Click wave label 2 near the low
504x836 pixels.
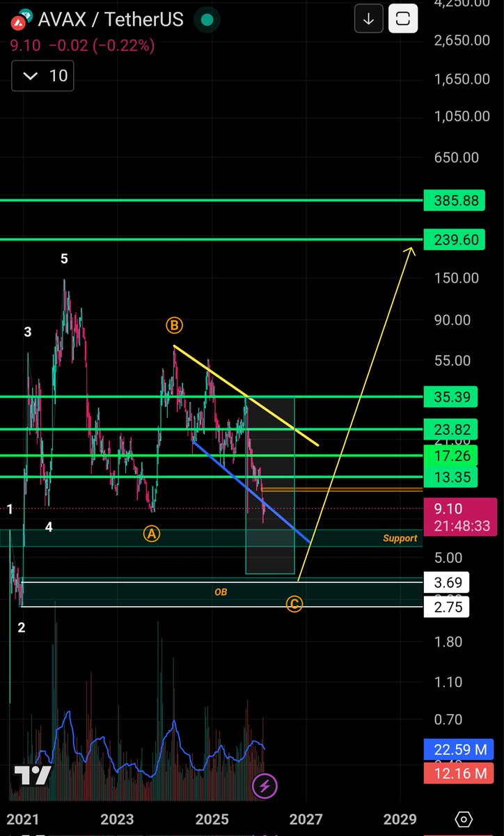(x=22, y=628)
